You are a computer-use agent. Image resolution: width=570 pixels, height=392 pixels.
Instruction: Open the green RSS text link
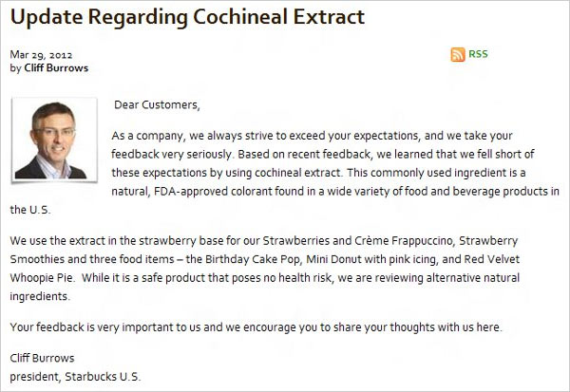(x=478, y=54)
